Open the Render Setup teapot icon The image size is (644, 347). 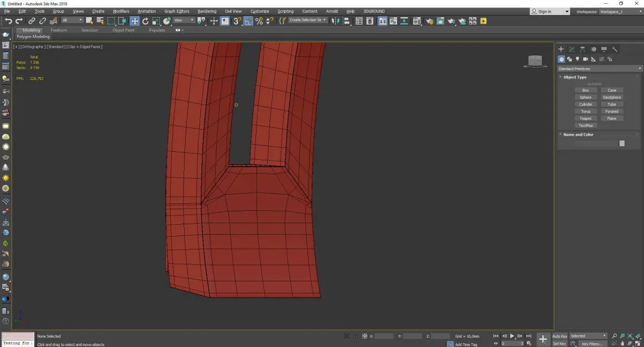430,21
